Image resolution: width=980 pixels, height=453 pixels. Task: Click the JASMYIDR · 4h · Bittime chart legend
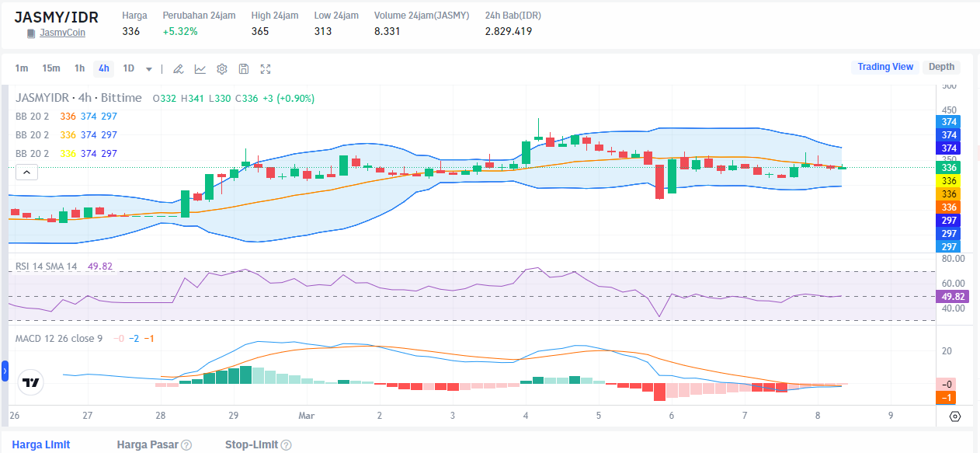[x=78, y=98]
